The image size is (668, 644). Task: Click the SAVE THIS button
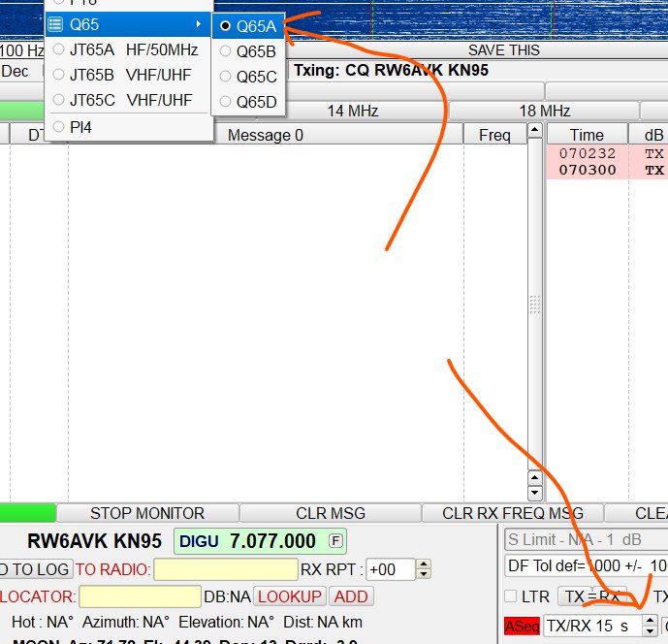coord(503,49)
